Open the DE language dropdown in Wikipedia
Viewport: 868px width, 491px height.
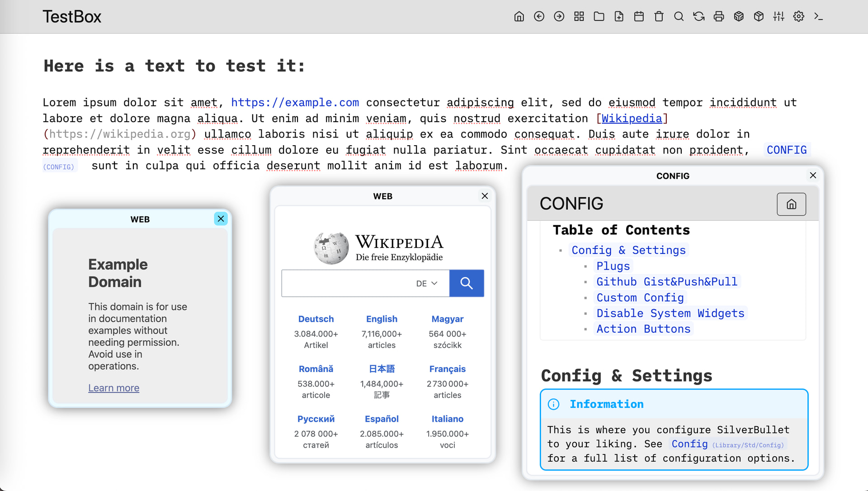[427, 283]
